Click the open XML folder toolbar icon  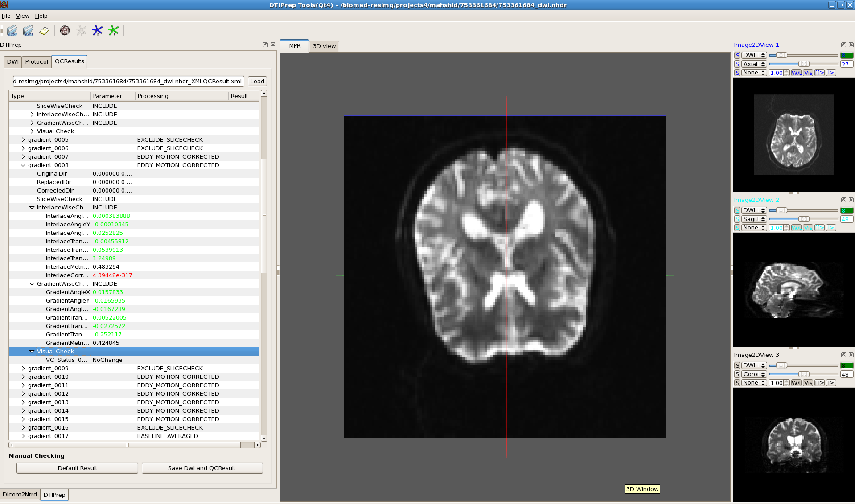click(28, 30)
